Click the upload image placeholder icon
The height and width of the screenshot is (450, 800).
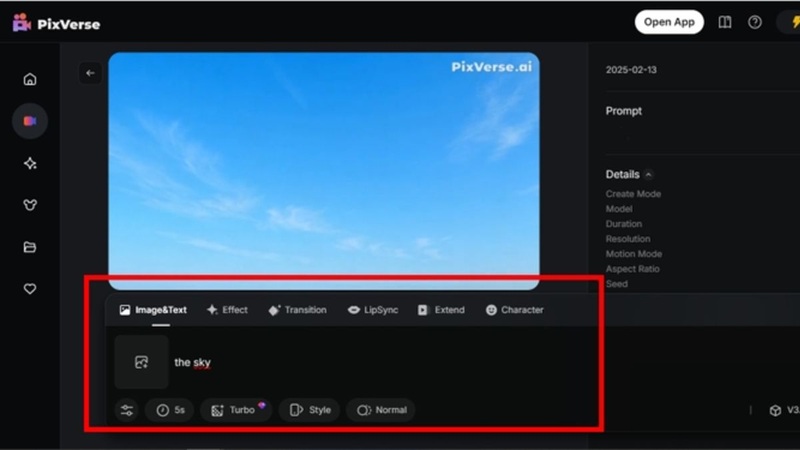[141, 362]
